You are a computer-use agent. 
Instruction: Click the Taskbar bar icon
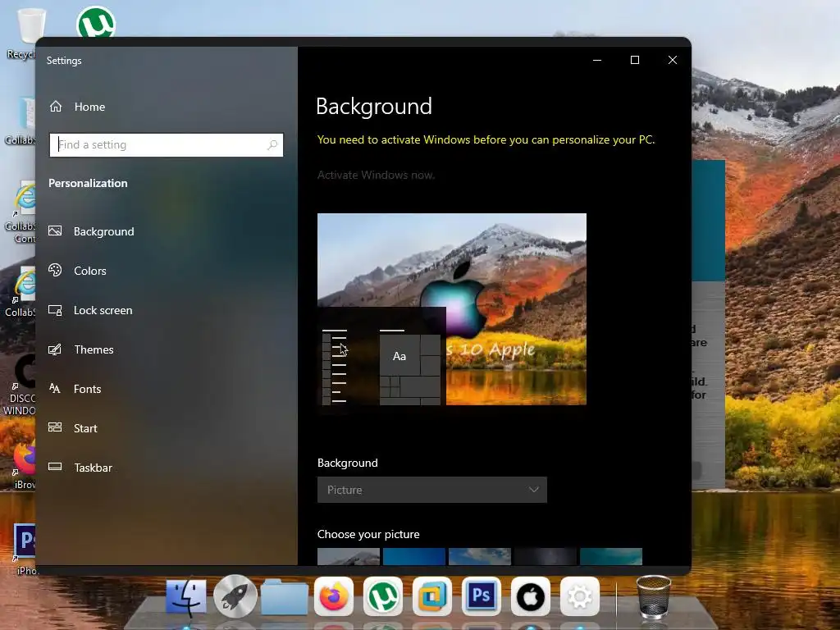[55, 467]
